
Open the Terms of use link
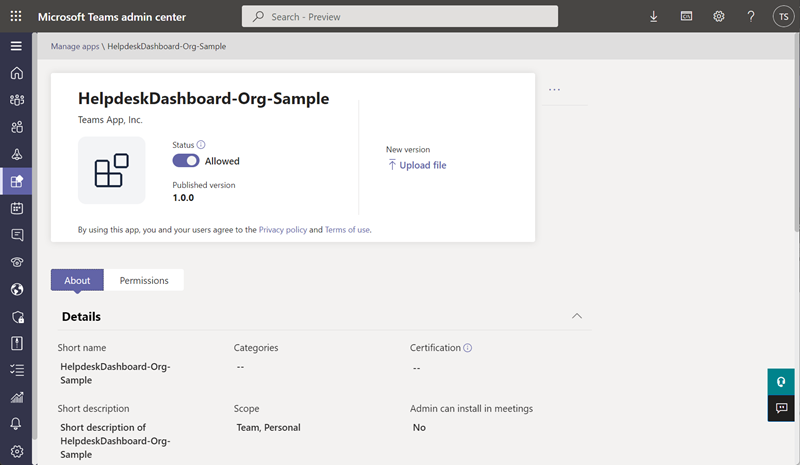347,230
